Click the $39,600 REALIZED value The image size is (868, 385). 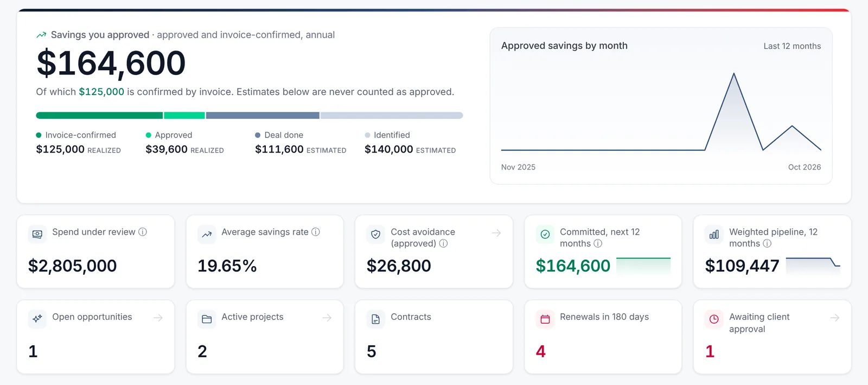(184, 149)
